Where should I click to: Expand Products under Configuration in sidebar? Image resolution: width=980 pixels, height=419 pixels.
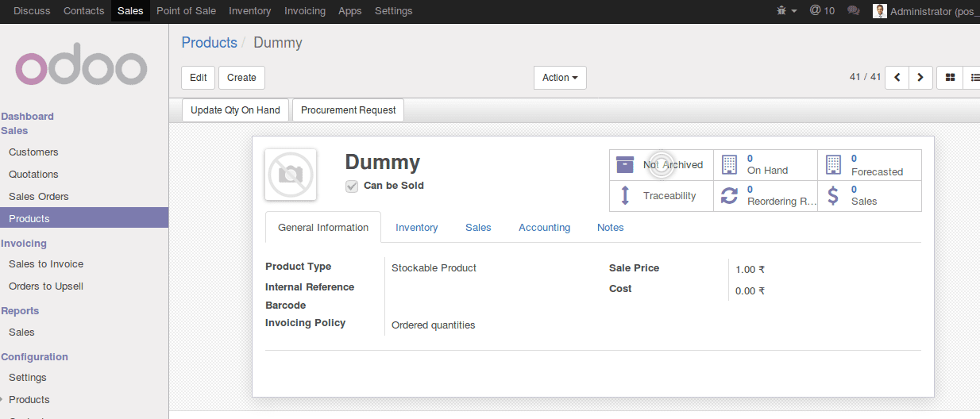pyautogui.click(x=29, y=400)
